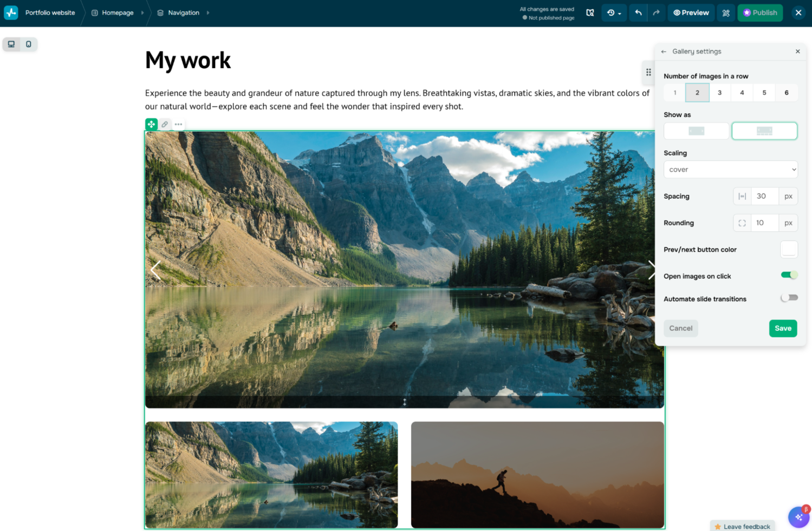Viewport: 812px width, 531px height.
Task: Click the green Save button
Action: tap(783, 328)
